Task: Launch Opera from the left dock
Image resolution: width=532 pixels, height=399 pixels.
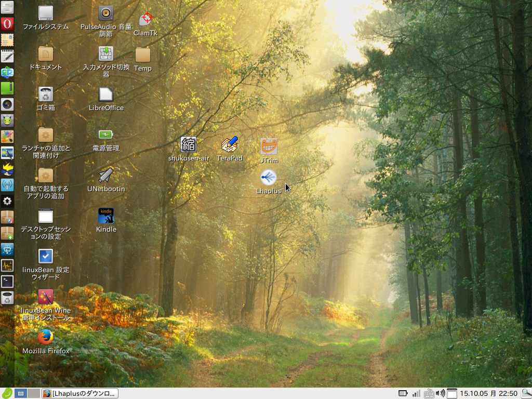Action: pyautogui.click(x=7, y=24)
